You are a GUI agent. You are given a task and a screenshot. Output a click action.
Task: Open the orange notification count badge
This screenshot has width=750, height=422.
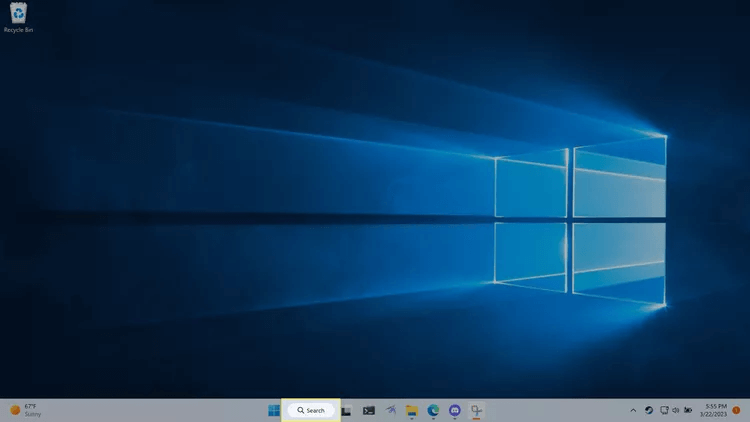pos(737,410)
